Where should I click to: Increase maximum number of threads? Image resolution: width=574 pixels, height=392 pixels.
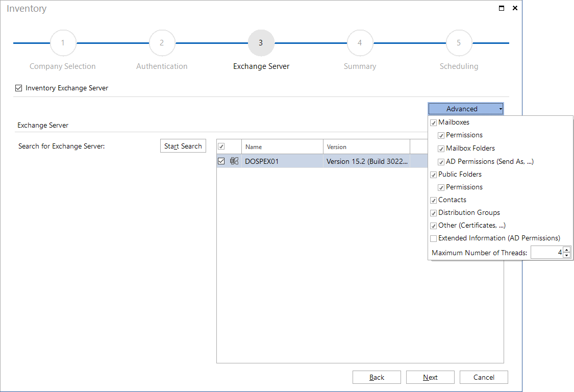567,250
